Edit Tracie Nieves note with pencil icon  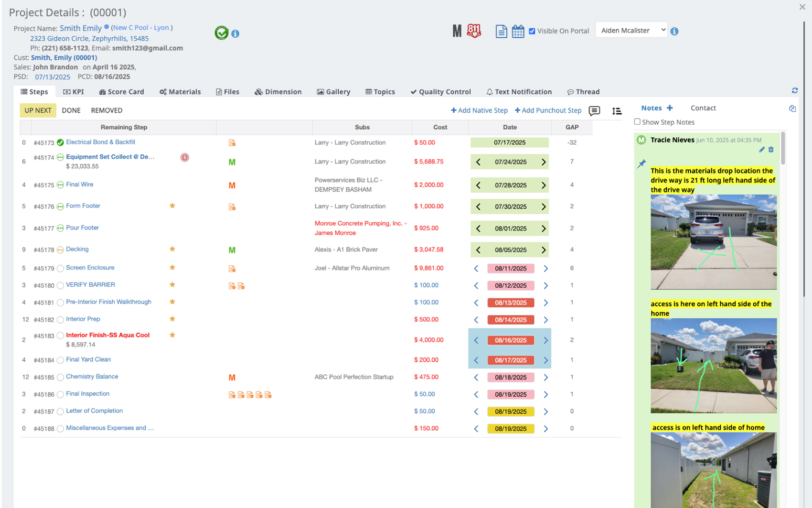[x=761, y=150]
